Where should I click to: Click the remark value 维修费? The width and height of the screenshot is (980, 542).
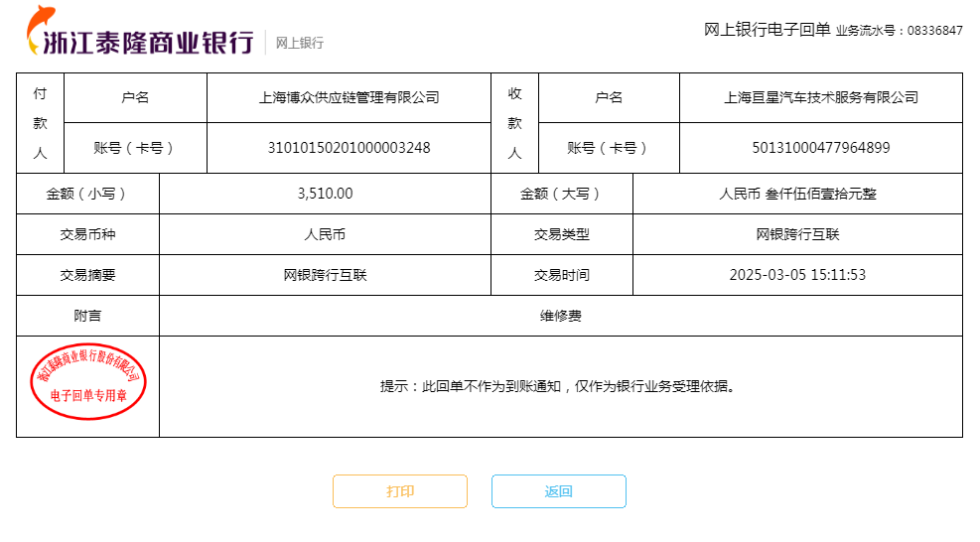[x=560, y=316]
